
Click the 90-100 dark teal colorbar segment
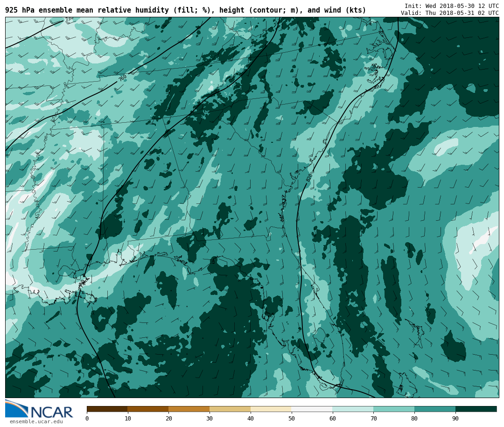tap(476, 409)
